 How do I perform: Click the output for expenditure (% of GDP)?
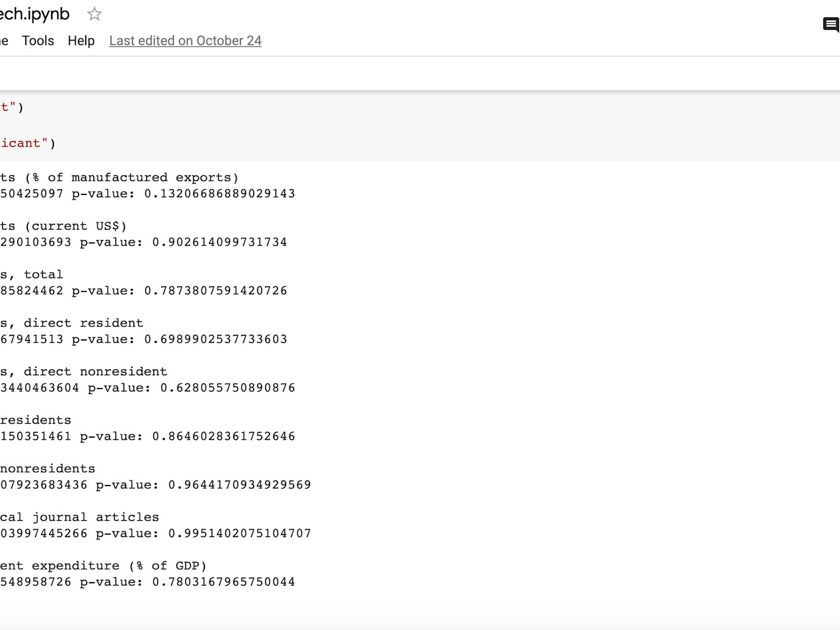coord(147,582)
